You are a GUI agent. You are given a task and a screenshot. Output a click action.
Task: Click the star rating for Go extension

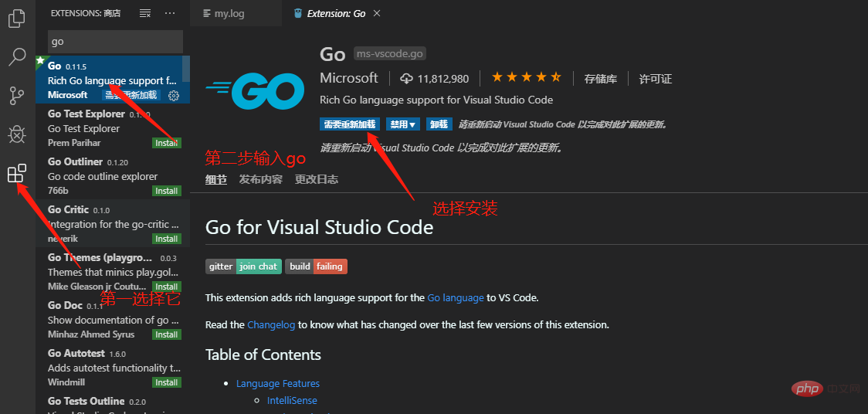click(526, 78)
